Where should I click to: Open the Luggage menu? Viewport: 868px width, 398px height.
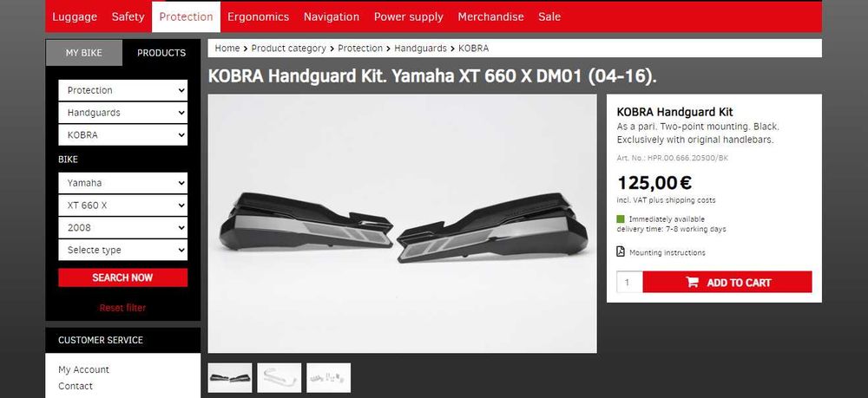(x=75, y=16)
